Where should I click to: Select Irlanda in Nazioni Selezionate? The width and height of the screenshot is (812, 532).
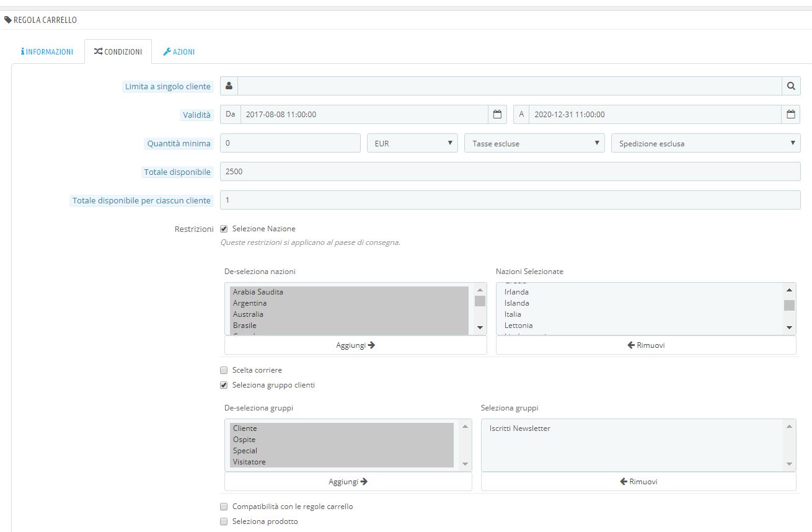(640, 292)
